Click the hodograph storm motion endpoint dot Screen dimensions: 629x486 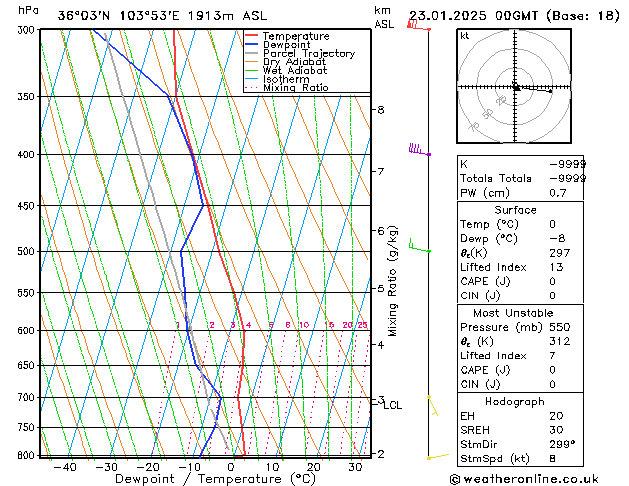tap(550, 91)
